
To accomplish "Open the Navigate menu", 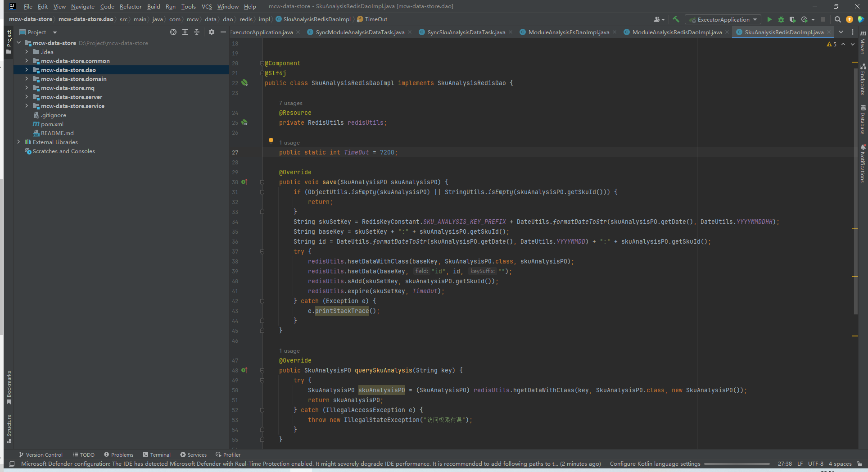I will tap(83, 6).
